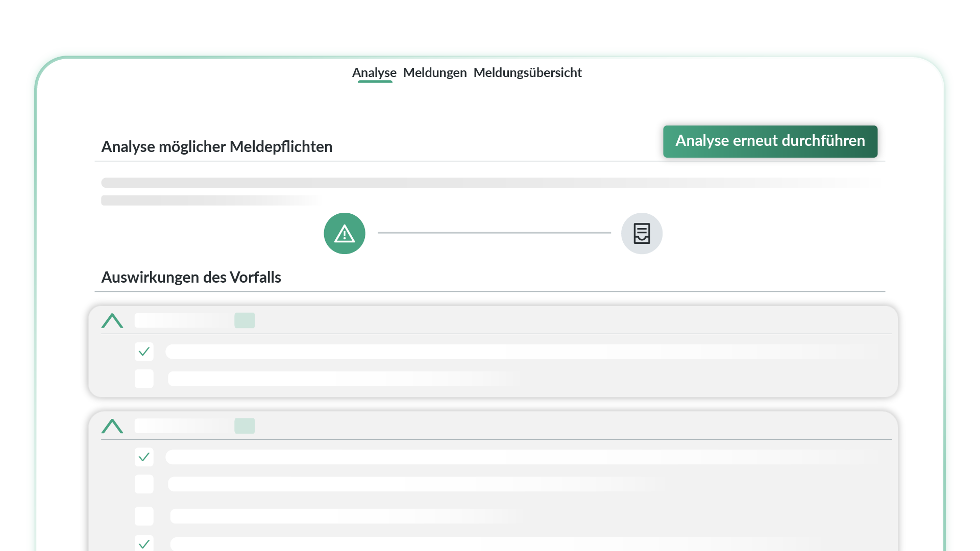Image resolution: width=980 pixels, height=551 pixels.
Task: Check third checkbox in second section
Action: 144,516
